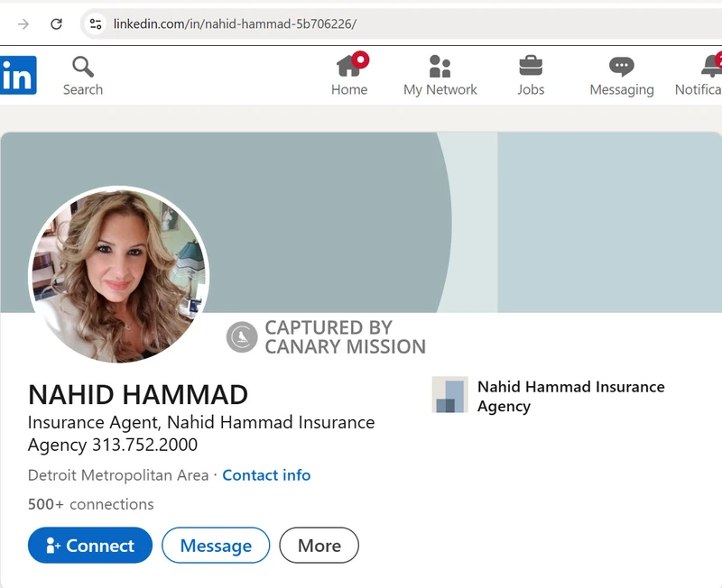Open Nahid Hammad Insurance Agency logo
The height and width of the screenshot is (588, 722).
tap(449, 395)
